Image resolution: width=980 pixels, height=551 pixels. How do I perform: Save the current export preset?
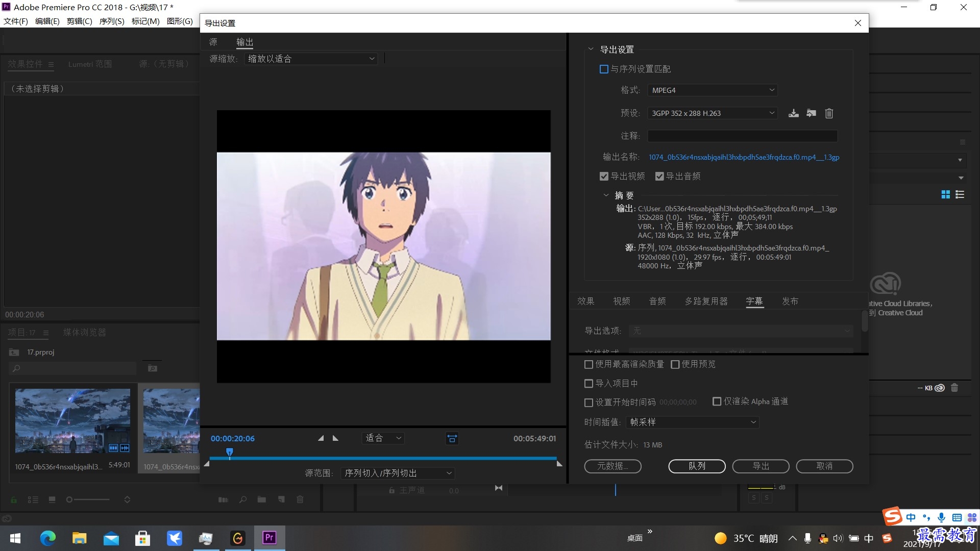click(x=793, y=113)
